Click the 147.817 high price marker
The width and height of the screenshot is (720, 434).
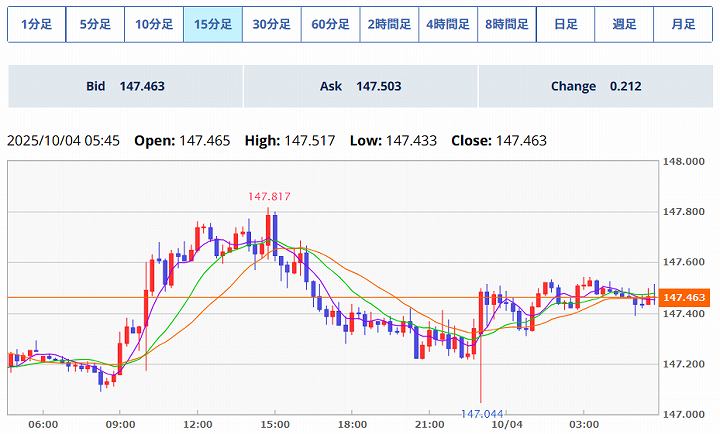point(269,197)
